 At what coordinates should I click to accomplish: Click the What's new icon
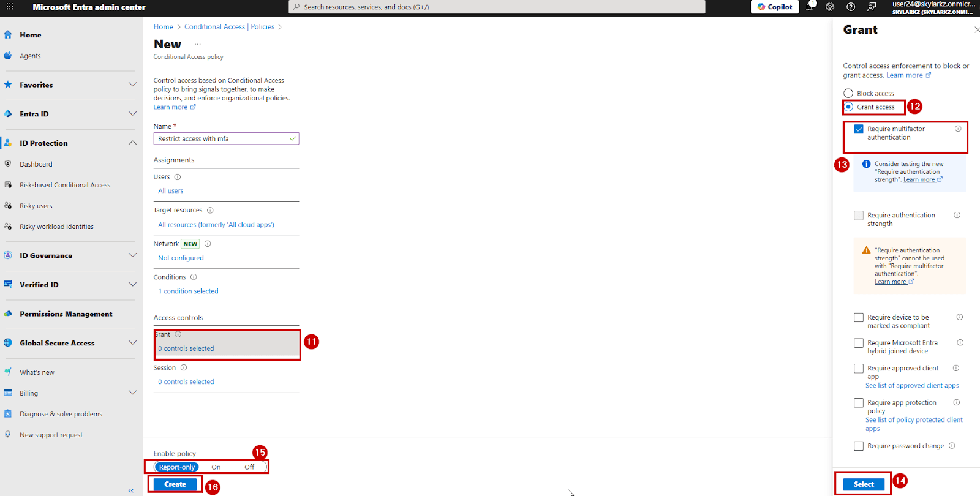click(8, 372)
